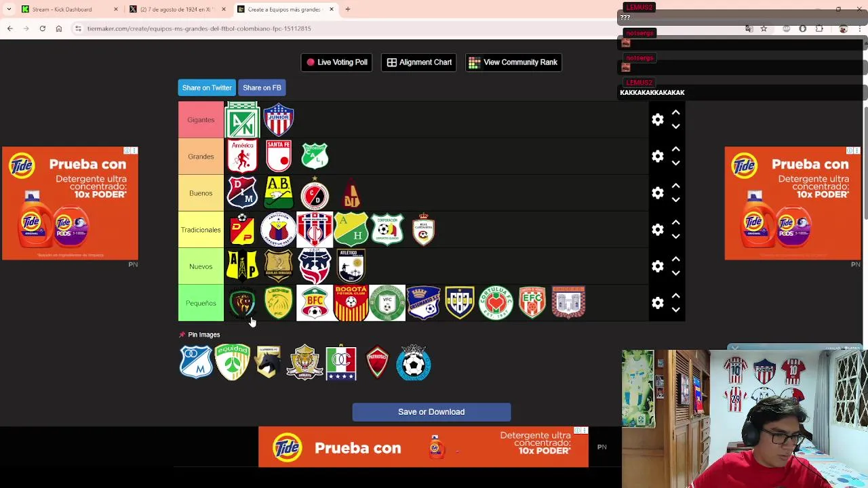Click the yellow Tradicionales tier label

coord(201,230)
